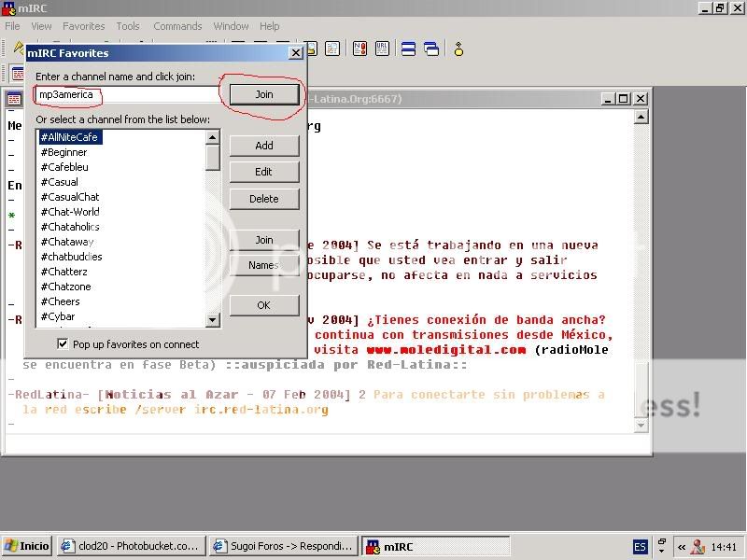Switch to Sugoi Foros taskbar window
Viewport: 747px width, 560px height.
[x=284, y=546]
